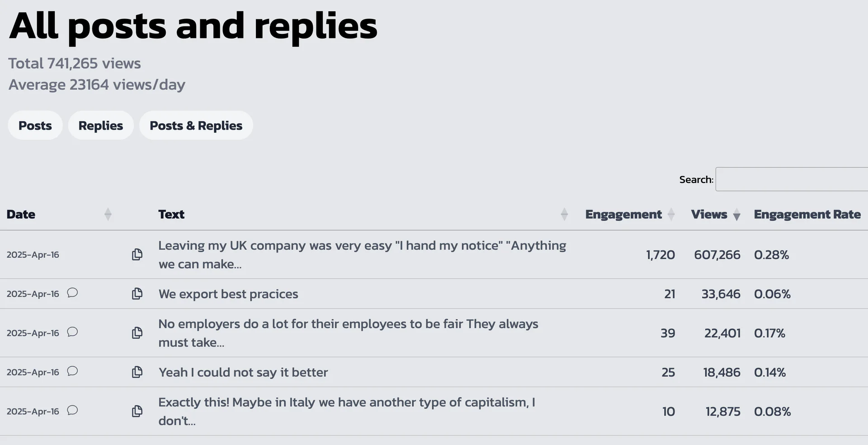
Task: Click the comment icon on the "No employers" row
Action: coord(72,332)
